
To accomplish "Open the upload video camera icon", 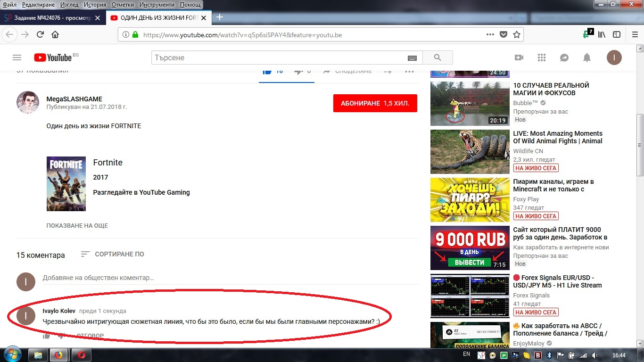I will coord(519,58).
